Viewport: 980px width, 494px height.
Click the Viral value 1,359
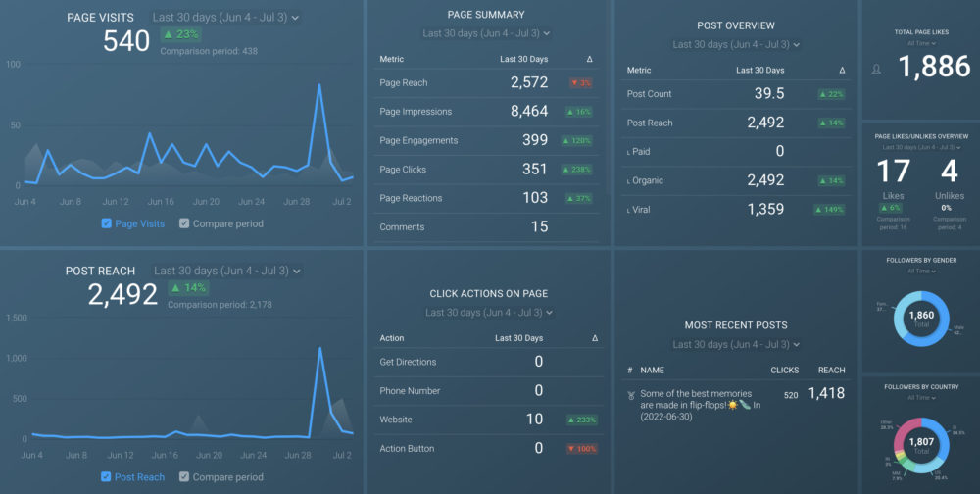click(x=765, y=209)
